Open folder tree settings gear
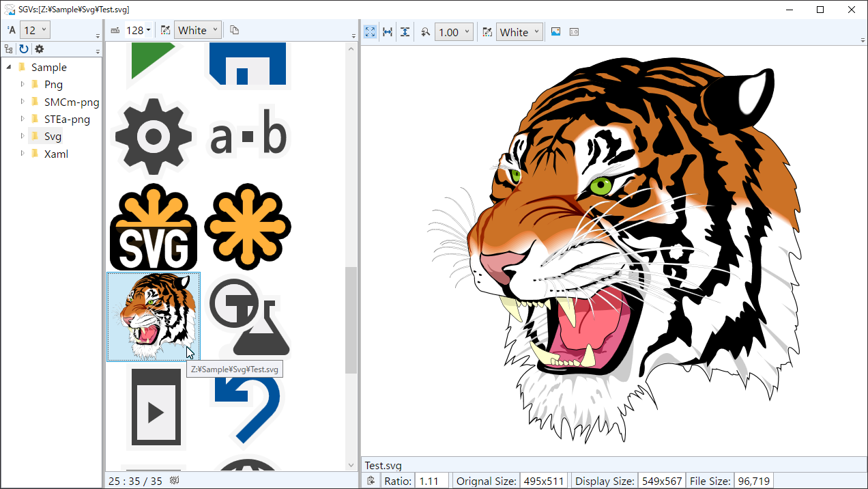 pos(39,49)
